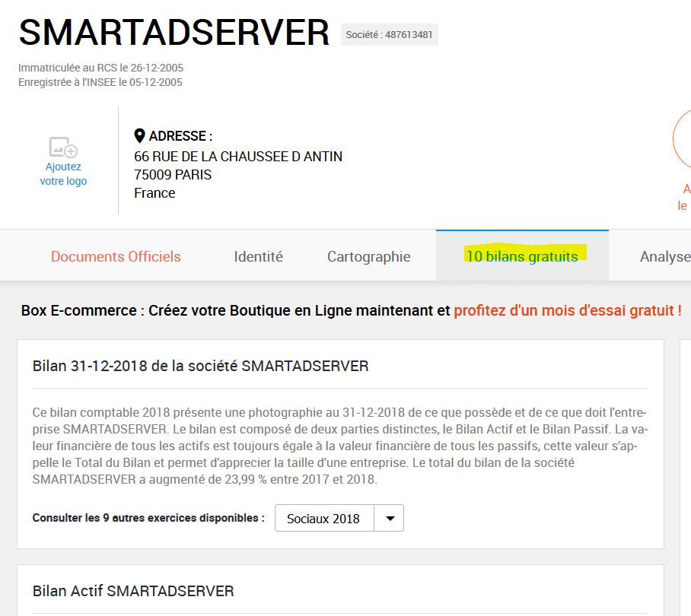
Task: Click the "Bilan Actif SMARTADSERVER" heading
Action: (133, 591)
